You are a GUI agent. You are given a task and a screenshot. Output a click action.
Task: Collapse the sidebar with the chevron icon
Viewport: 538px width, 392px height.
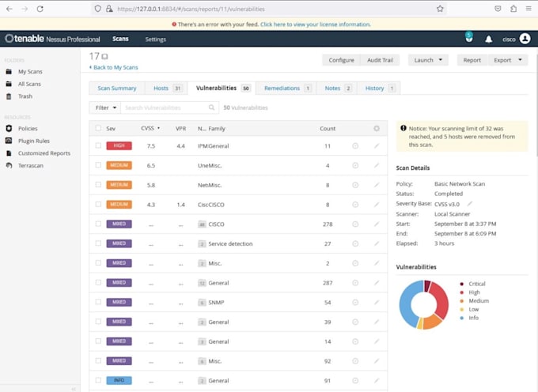[74, 389]
